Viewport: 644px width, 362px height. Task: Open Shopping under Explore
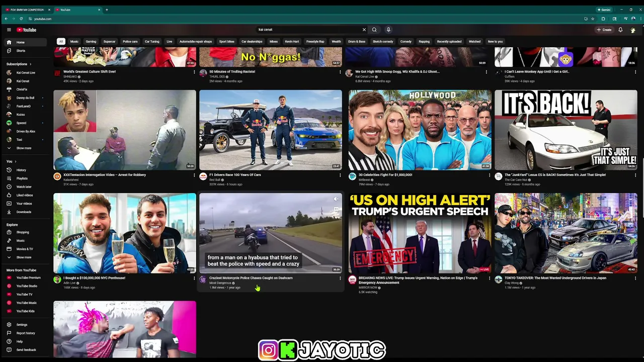(23, 232)
